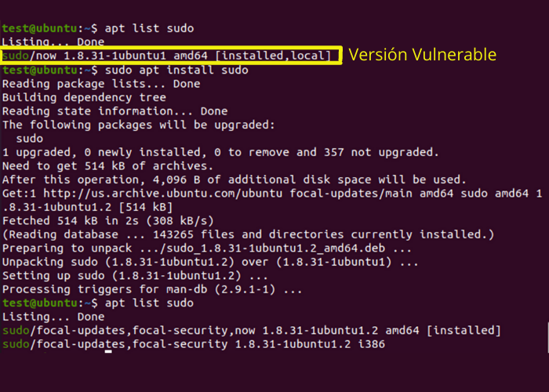Select the '(Reading database ... 143265 files' line
Screen dimensions: 549x392
(248, 234)
